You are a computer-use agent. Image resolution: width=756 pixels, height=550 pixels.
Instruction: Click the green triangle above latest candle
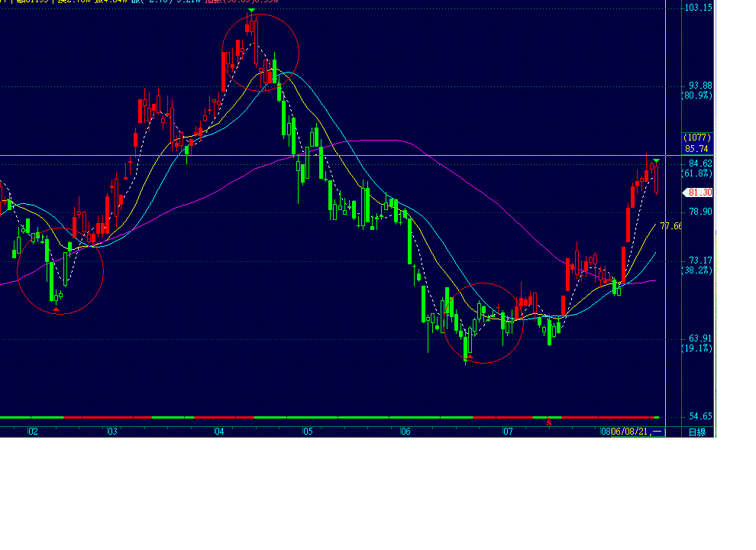tap(656, 160)
